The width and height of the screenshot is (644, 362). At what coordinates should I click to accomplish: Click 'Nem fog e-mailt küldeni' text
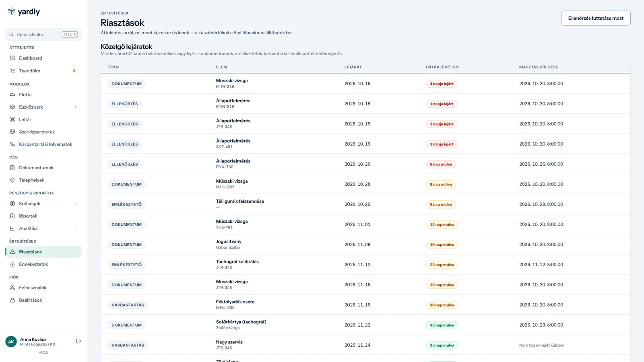point(542,345)
